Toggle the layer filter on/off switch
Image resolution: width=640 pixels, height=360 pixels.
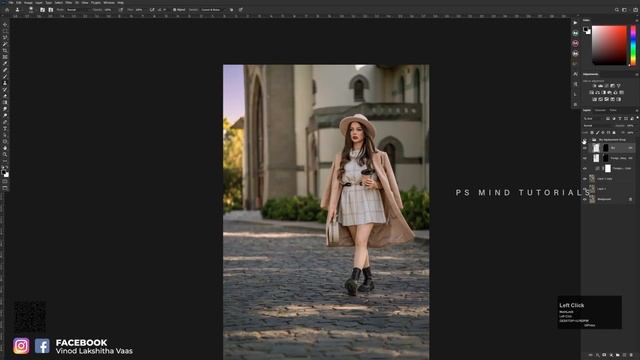(638, 118)
